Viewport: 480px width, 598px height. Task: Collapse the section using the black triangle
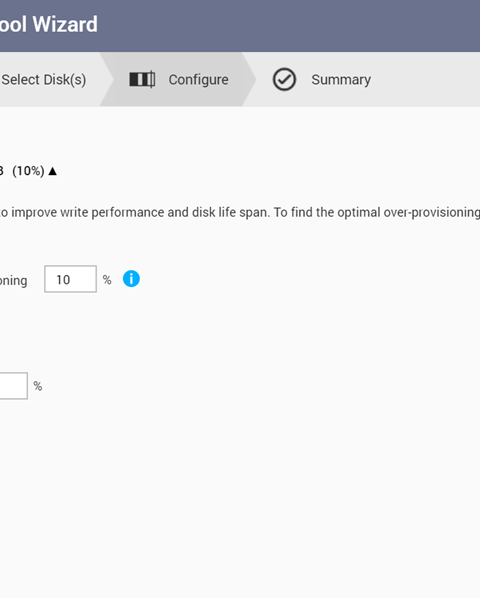[x=53, y=171]
